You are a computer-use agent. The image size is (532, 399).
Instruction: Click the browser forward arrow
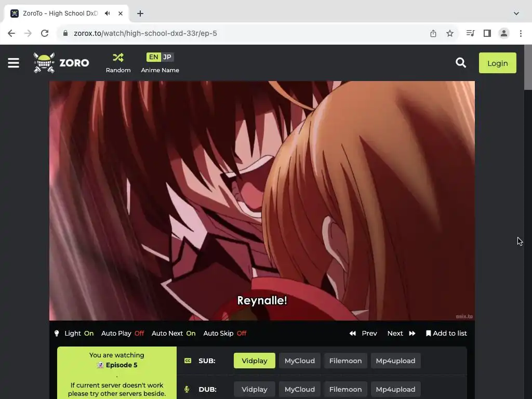tap(28, 33)
